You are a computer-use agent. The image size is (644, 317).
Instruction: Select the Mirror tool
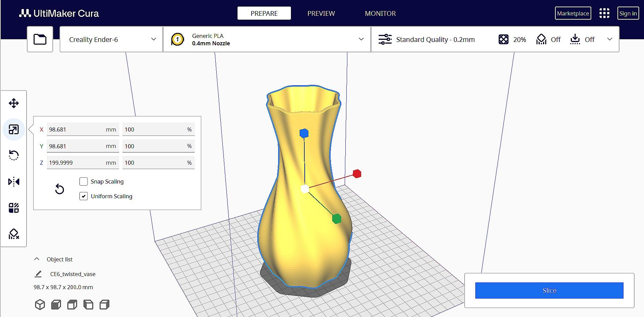pos(14,182)
